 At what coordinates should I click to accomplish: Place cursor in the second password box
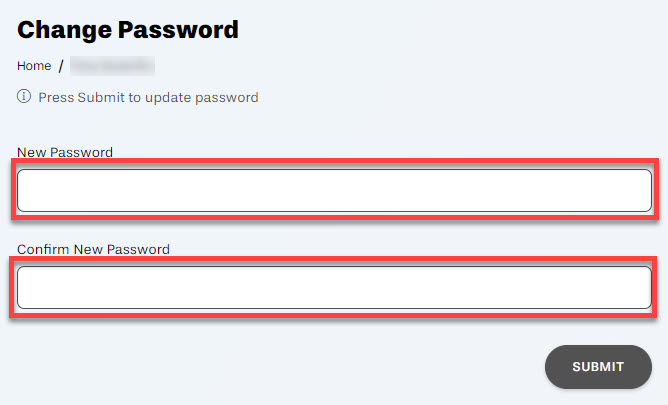pyautogui.click(x=334, y=287)
